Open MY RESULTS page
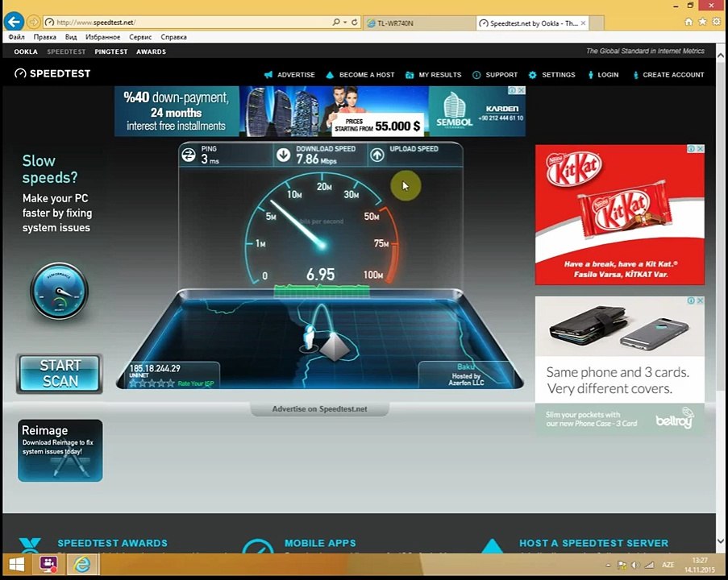The image size is (728, 580). pos(439,75)
